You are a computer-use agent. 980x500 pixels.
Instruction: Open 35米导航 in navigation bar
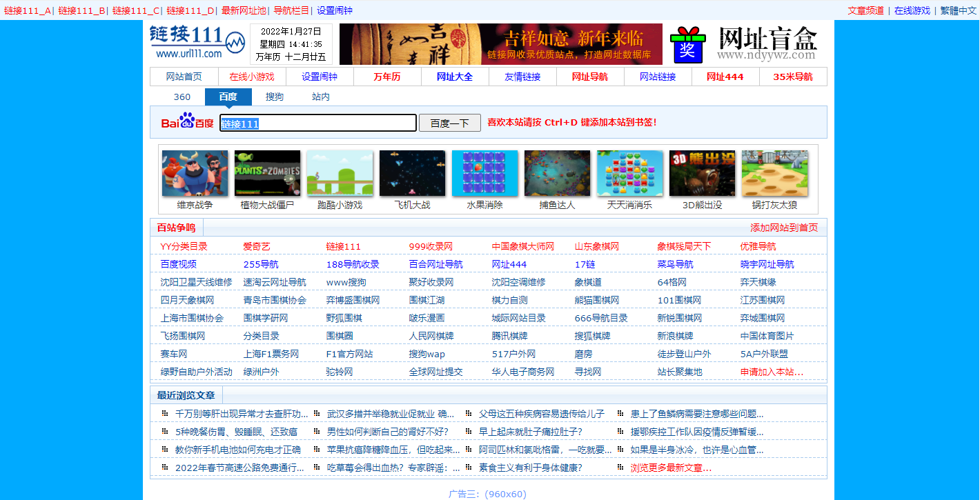(x=793, y=77)
